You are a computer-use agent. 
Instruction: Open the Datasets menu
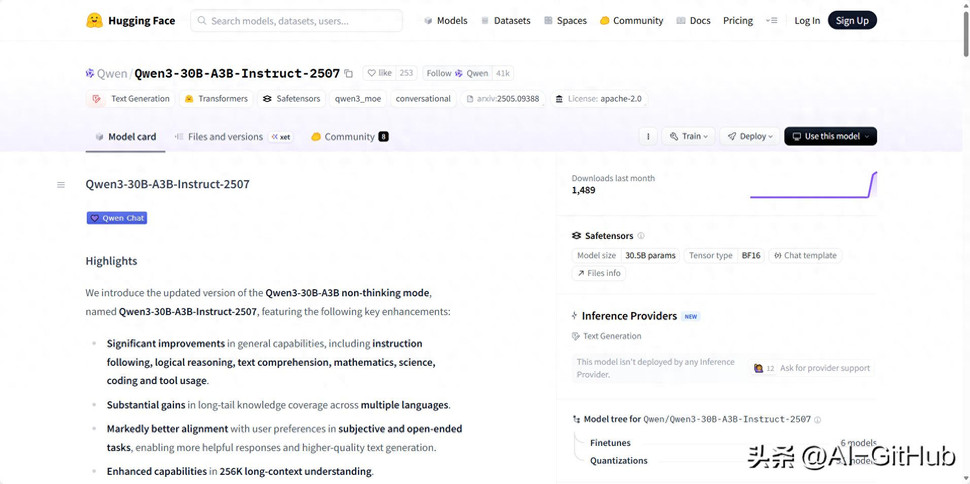(505, 20)
